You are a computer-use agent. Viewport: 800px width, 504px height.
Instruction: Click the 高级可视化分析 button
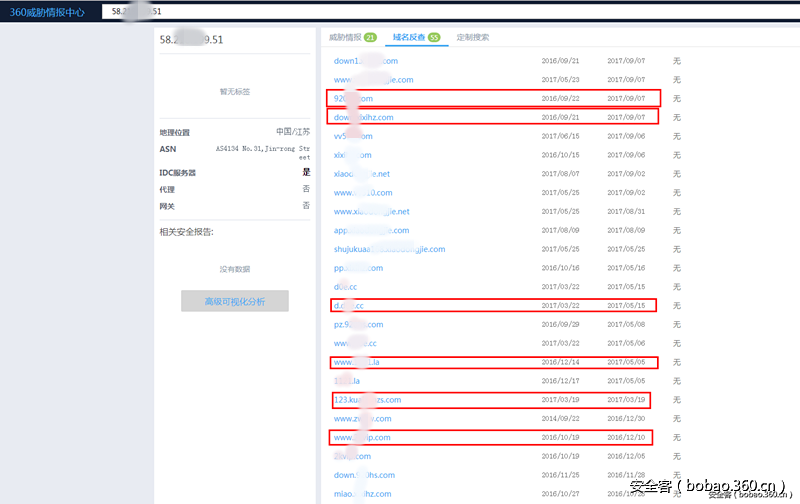tap(235, 301)
